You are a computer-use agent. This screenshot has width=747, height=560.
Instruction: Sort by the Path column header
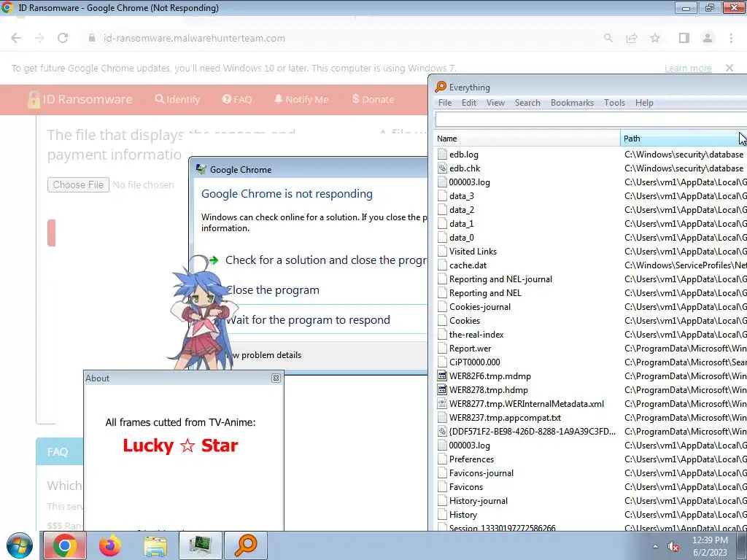coord(684,139)
